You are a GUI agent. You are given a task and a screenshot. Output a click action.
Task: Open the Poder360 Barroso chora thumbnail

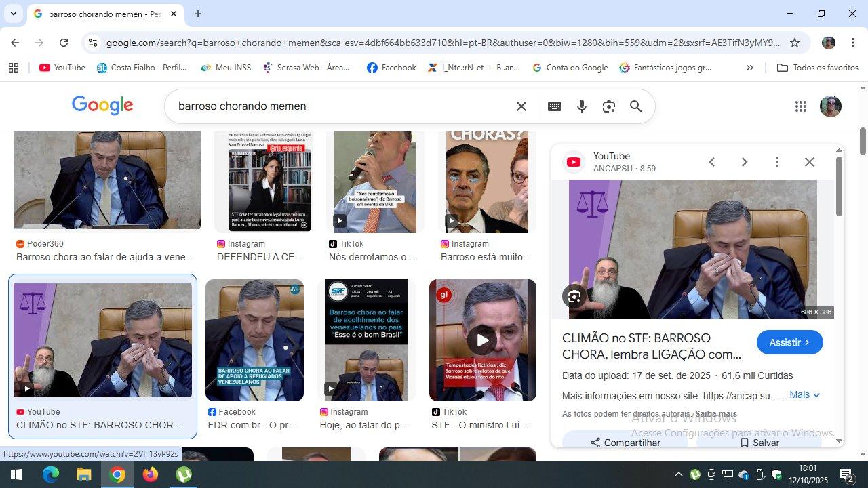pos(107,180)
